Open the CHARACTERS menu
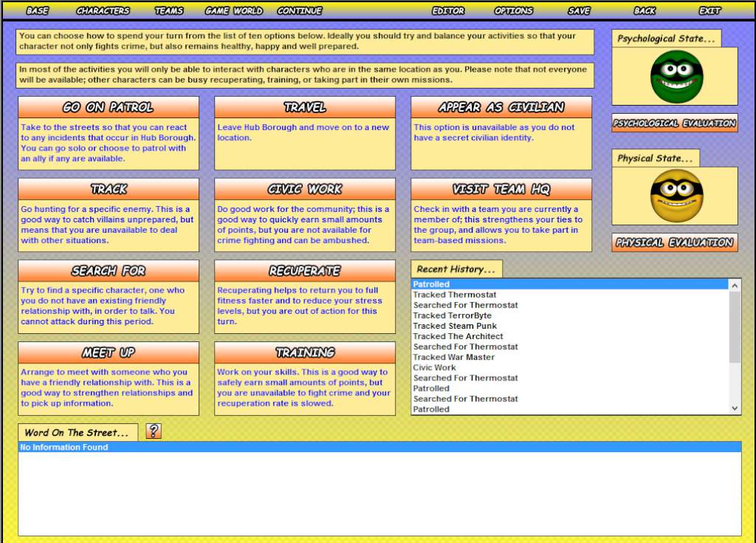The image size is (756, 543). 102,10
